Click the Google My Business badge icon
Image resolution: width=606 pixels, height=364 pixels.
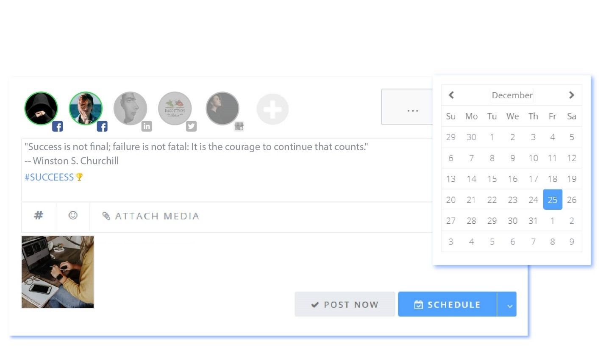pyautogui.click(x=239, y=126)
